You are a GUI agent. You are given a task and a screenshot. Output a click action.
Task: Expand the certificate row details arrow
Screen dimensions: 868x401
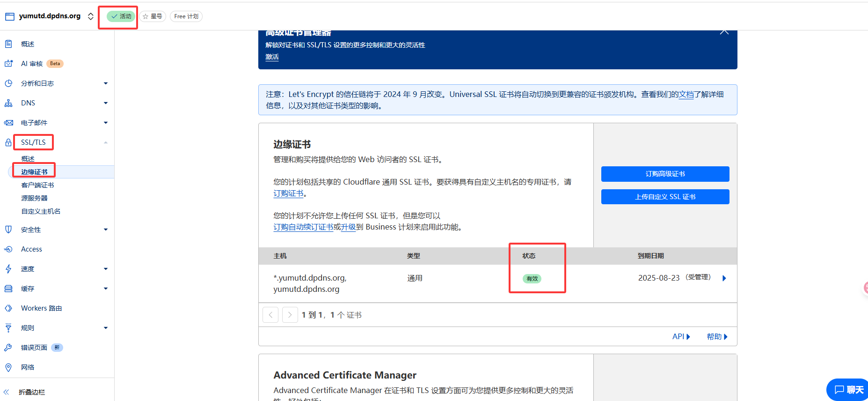[724, 278]
